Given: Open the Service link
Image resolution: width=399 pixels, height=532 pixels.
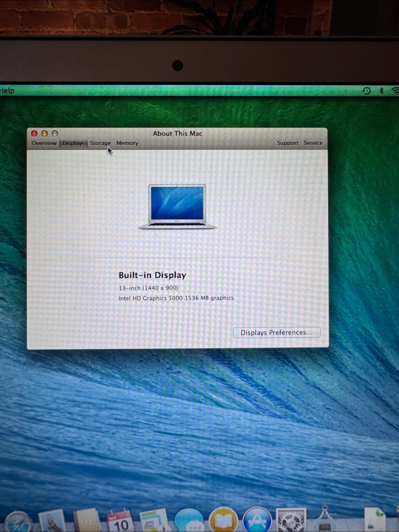Looking at the screenshot, I should point(313,143).
